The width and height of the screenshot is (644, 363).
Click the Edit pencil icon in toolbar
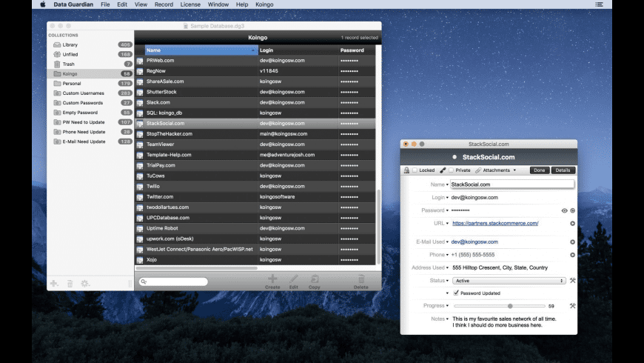(x=294, y=279)
